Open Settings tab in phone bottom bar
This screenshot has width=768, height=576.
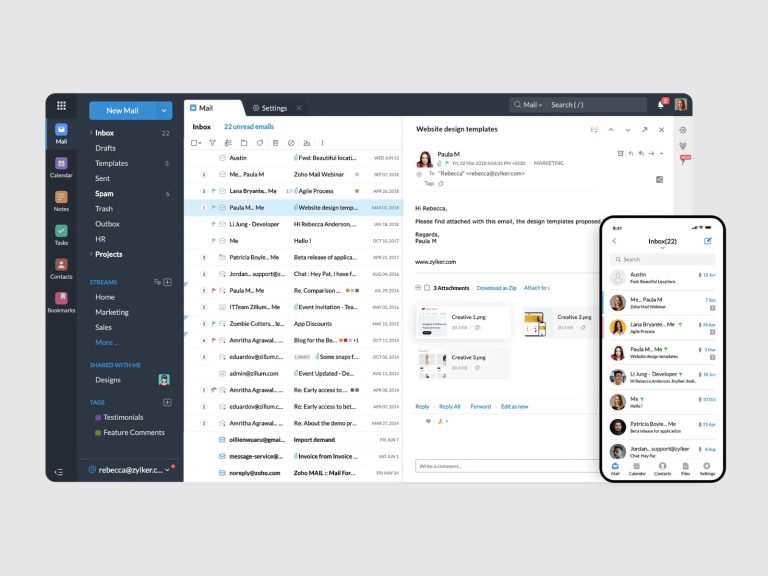[x=707, y=469]
